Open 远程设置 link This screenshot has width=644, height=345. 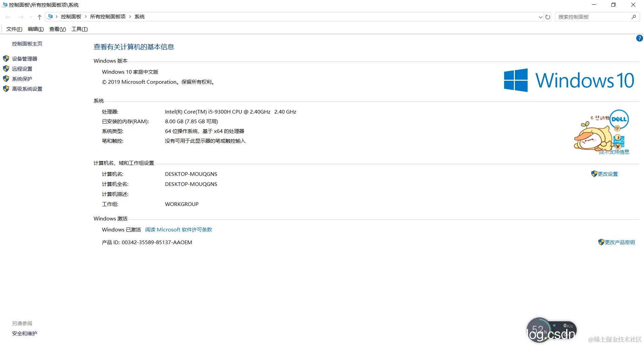(x=22, y=69)
